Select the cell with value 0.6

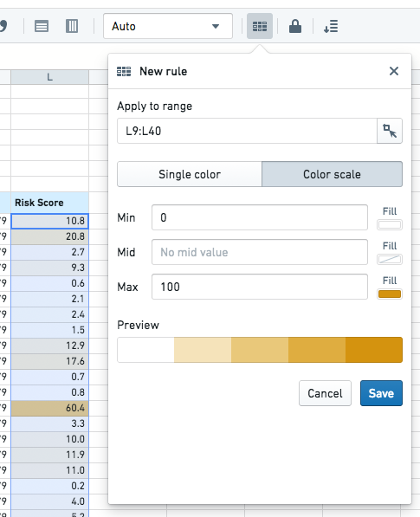[49, 283]
